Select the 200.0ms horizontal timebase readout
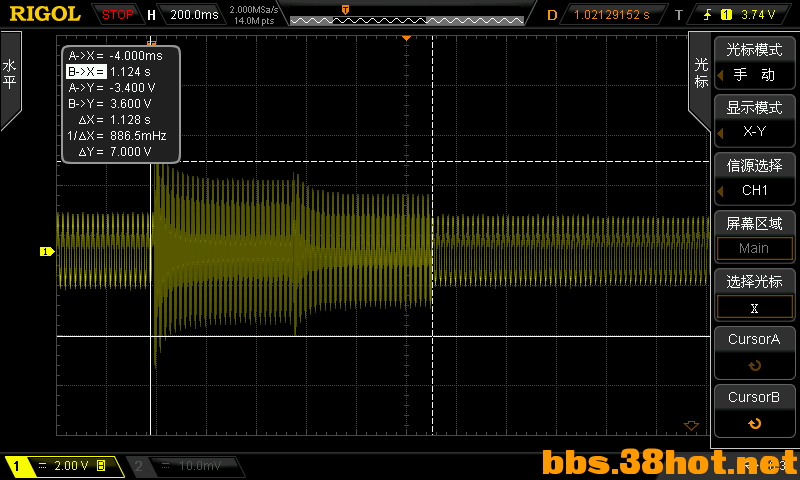This screenshot has height=480, width=800. pos(194,15)
